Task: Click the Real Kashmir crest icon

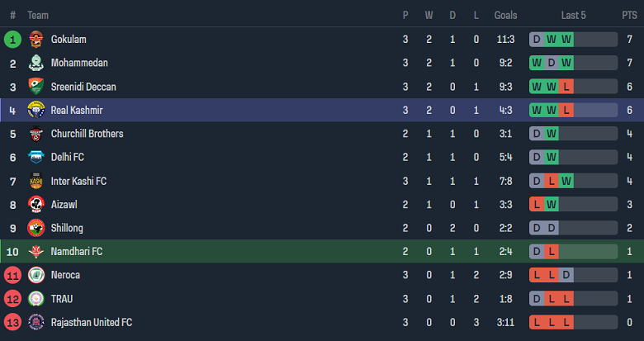Action: click(36, 110)
